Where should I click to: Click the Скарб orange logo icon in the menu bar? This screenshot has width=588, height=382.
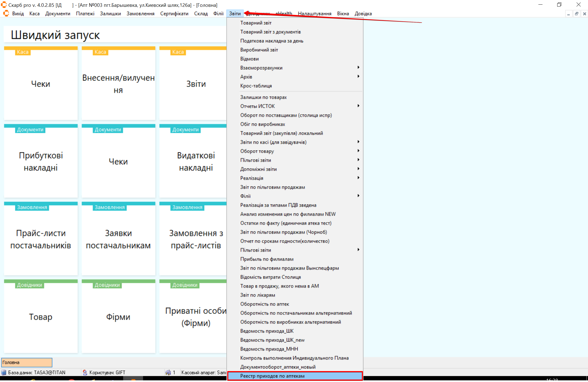coord(6,13)
